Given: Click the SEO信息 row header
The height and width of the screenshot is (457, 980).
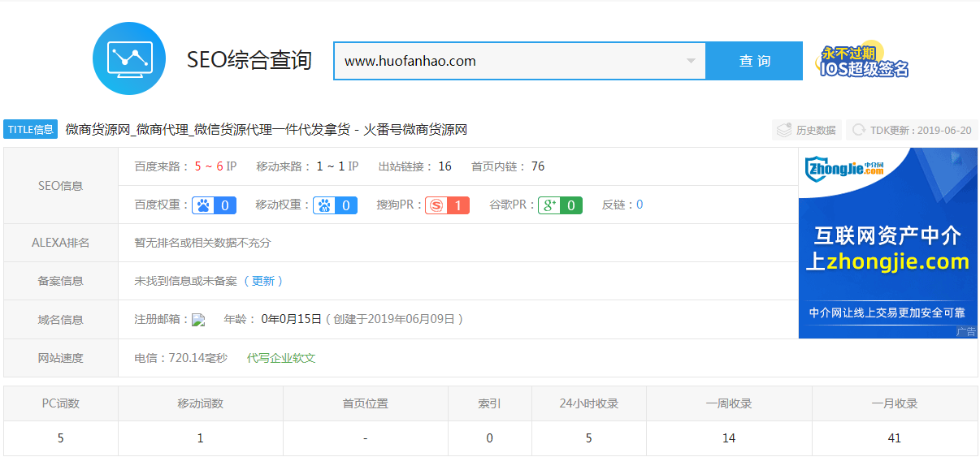Looking at the screenshot, I should point(61,186).
